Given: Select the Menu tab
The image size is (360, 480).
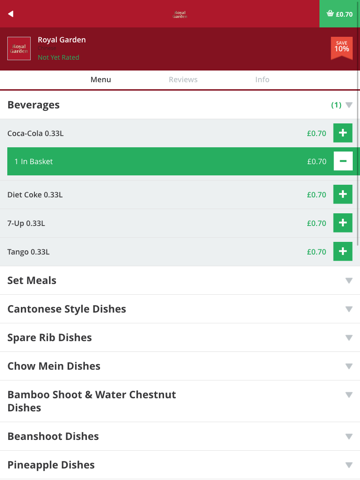Looking at the screenshot, I should tap(101, 80).
